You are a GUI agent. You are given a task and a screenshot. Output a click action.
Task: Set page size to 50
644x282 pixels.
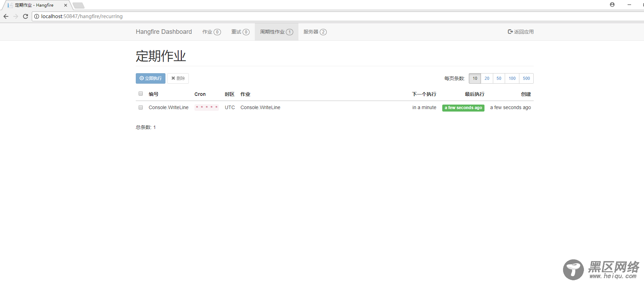[499, 78]
